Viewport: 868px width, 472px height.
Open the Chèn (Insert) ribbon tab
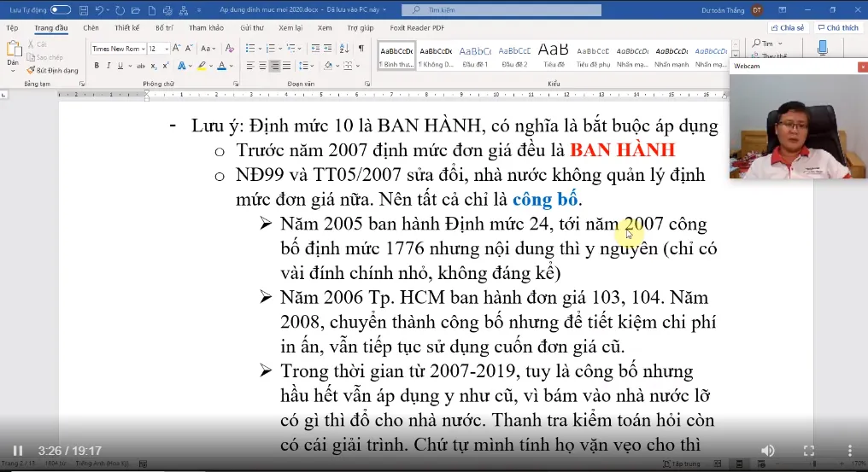tap(91, 27)
